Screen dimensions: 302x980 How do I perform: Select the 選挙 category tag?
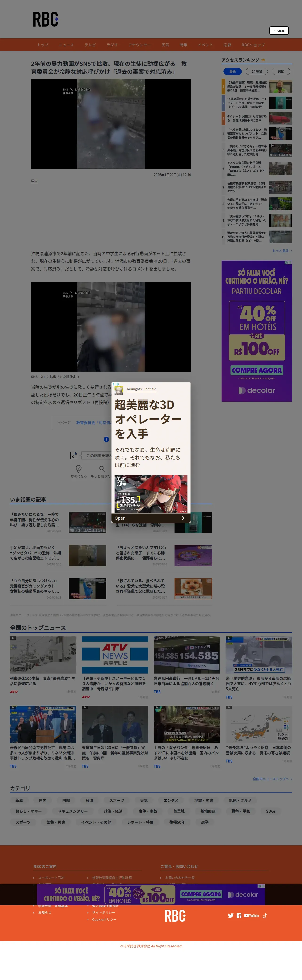pos(205,822)
